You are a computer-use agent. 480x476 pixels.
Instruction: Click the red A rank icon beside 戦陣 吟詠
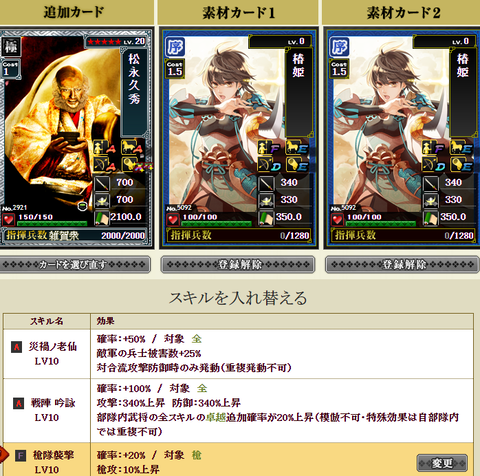point(18,403)
